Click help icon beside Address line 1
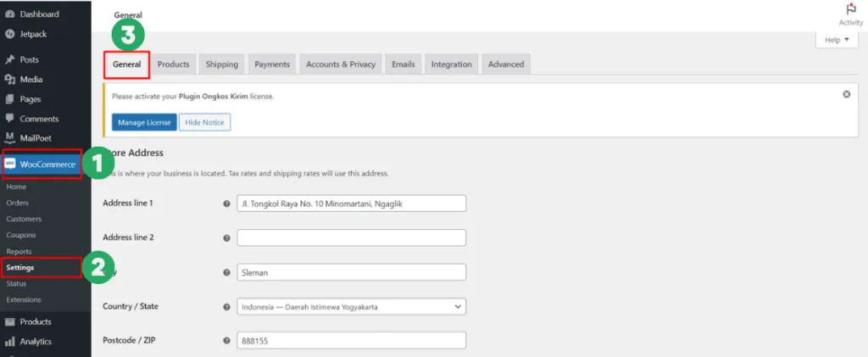 (226, 204)
